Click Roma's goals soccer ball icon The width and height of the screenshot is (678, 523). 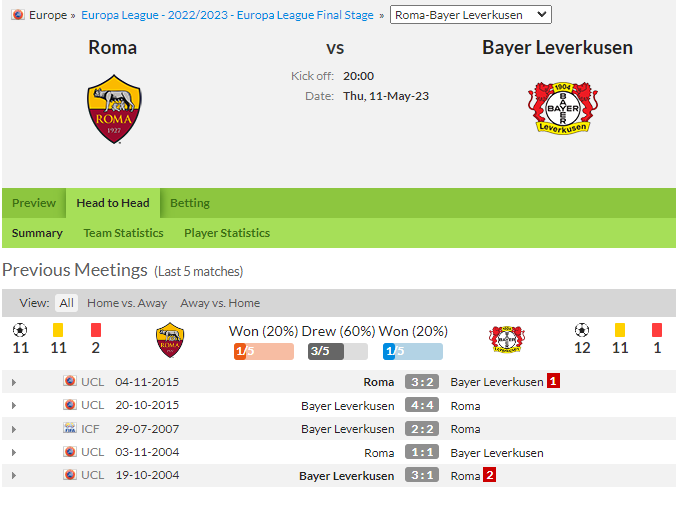tap(20, 330)
